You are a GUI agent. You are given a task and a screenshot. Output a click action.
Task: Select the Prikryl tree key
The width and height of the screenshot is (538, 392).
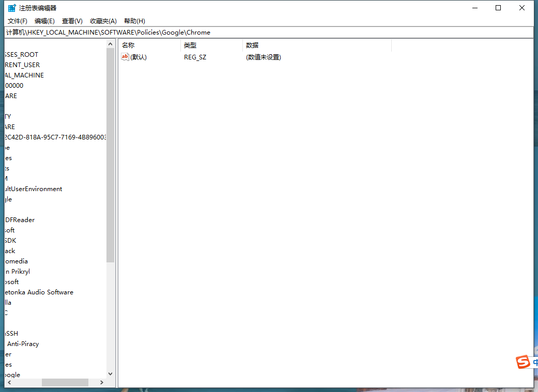[18, 272]
